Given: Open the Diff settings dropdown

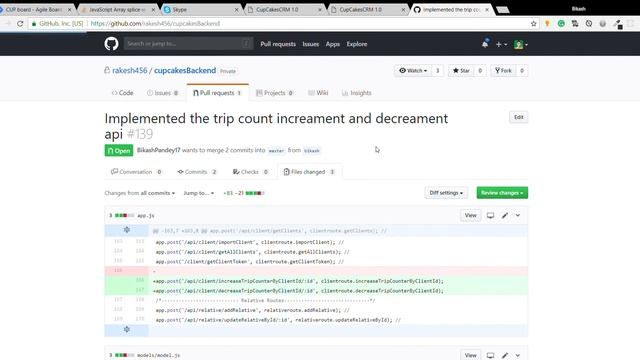Looking at the screenshot, I should tap(446, 193).
